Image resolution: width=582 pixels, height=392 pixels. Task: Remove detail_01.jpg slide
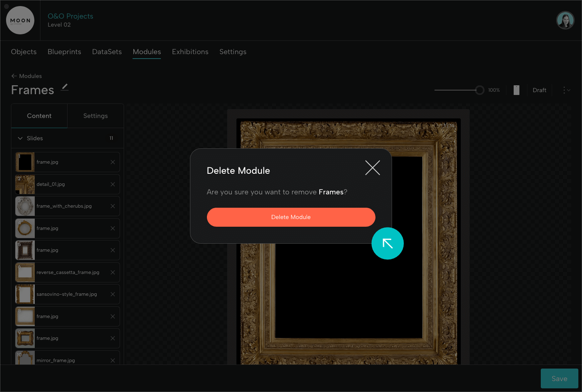pos(113,184)
